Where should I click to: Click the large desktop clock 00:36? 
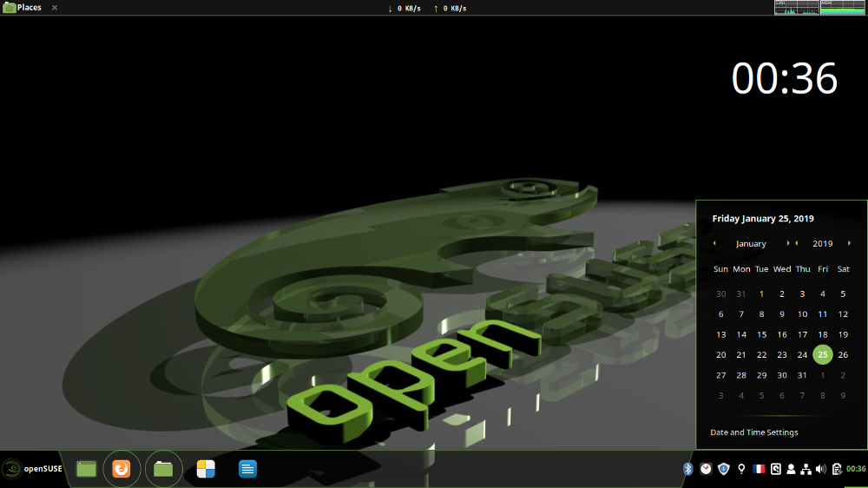(x=784, y=78)
